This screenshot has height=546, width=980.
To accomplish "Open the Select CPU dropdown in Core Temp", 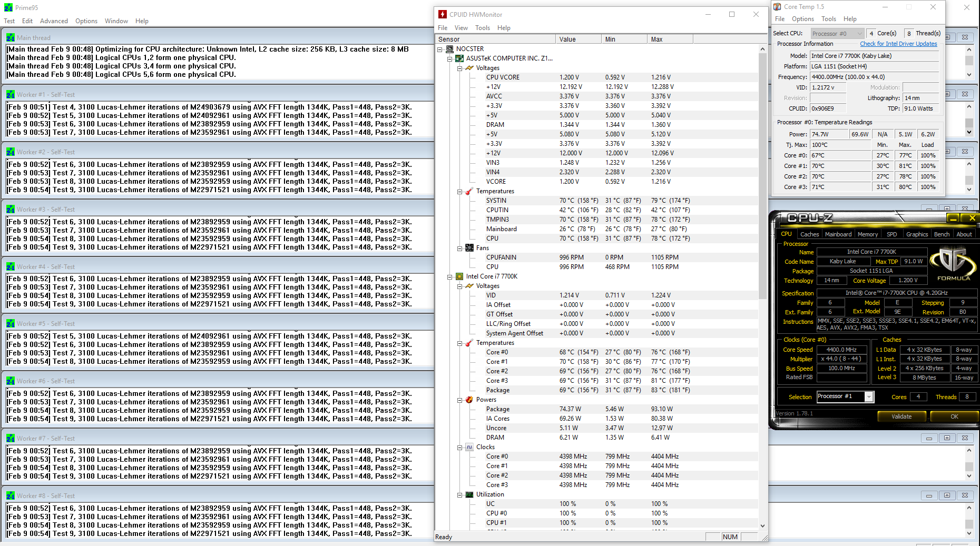I will (x=837, y=33).
